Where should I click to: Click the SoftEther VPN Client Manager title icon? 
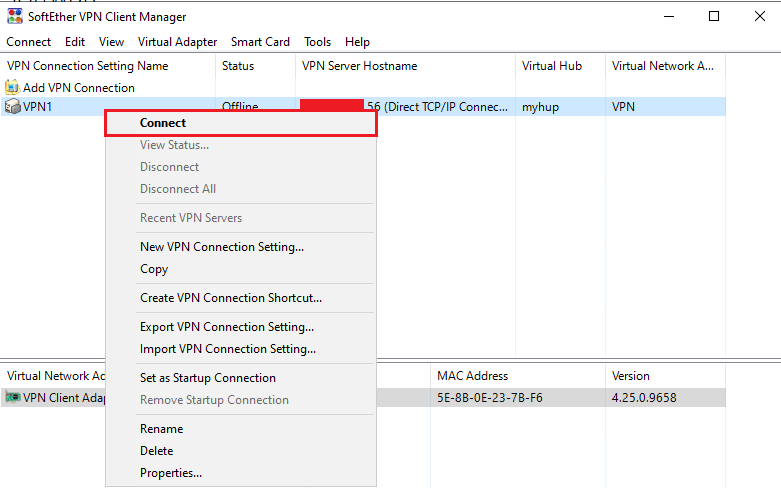(14, 16)
